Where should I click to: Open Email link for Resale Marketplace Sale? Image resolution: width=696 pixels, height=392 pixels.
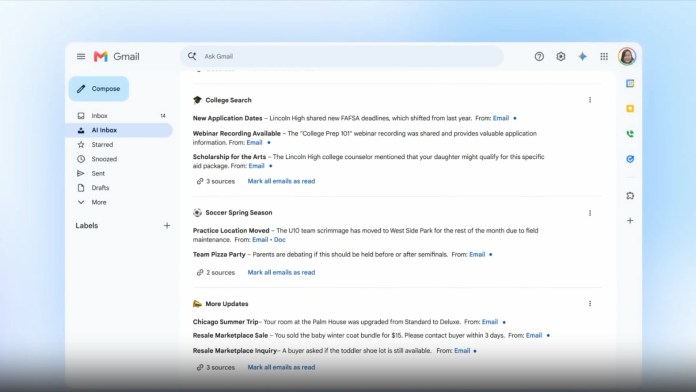pos(534,335)
